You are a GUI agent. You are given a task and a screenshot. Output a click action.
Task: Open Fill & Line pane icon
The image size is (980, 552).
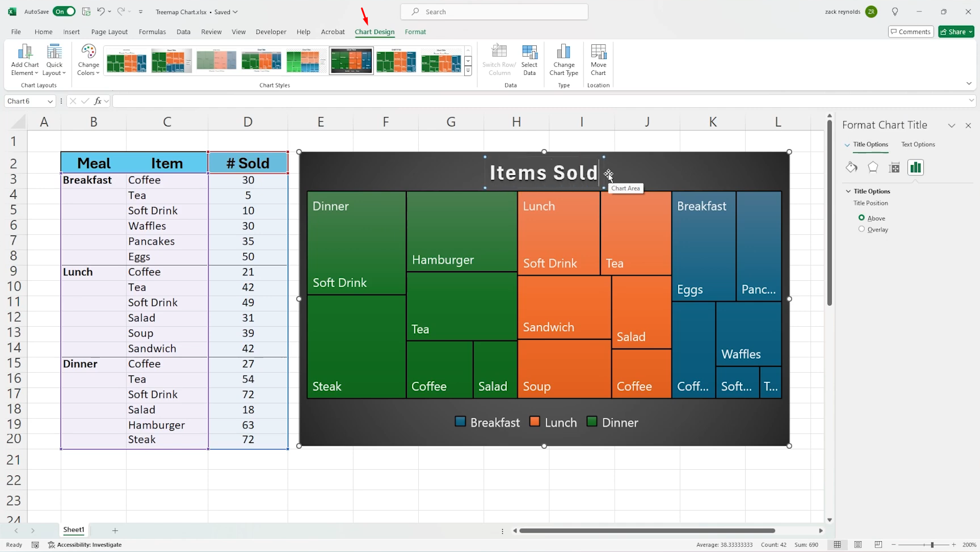pyautogui.click(x=851, y=167)
